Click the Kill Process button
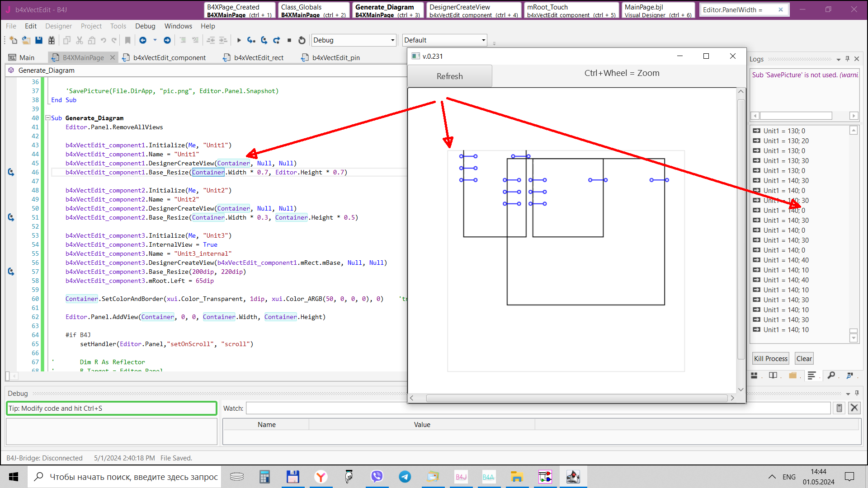Viewport: 868px width, 488px height. tap(771, 358)
